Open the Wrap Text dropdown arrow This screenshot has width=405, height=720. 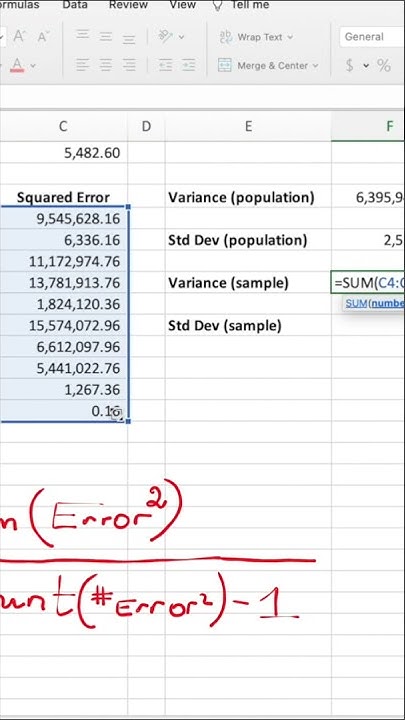click(x=290, y=38)
